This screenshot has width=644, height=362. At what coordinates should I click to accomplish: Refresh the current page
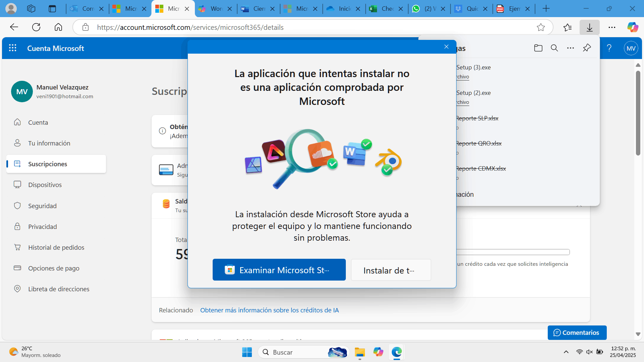36,27
